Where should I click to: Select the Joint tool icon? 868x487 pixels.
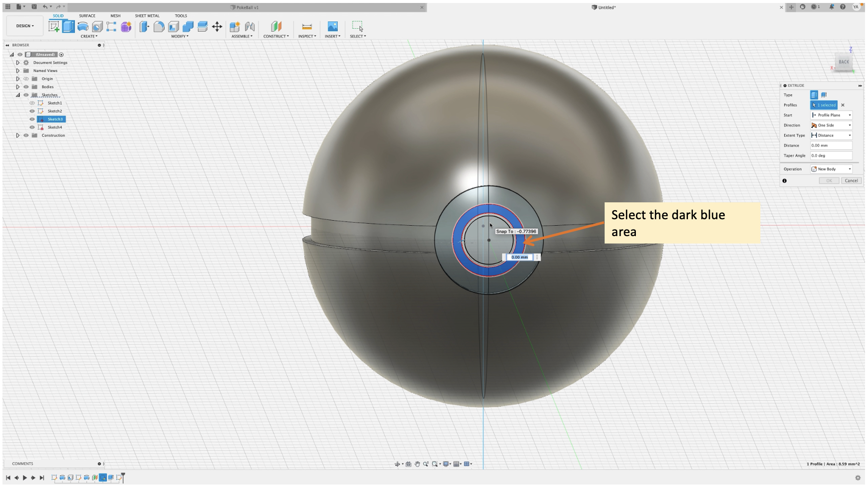pyautogui.click(x=249, y=26)
